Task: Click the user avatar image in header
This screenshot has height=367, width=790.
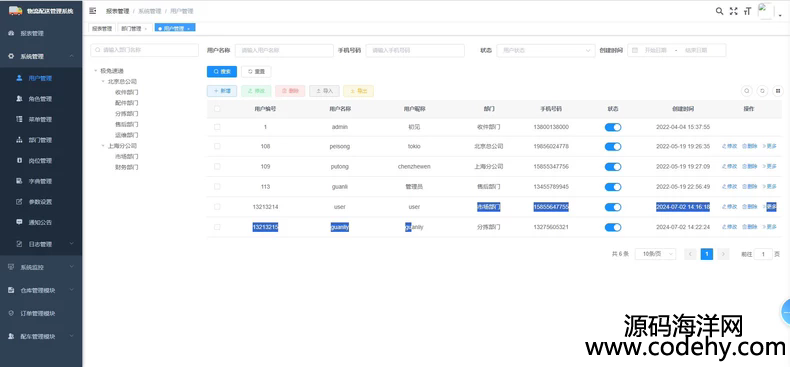Action: tap(765, 11)
